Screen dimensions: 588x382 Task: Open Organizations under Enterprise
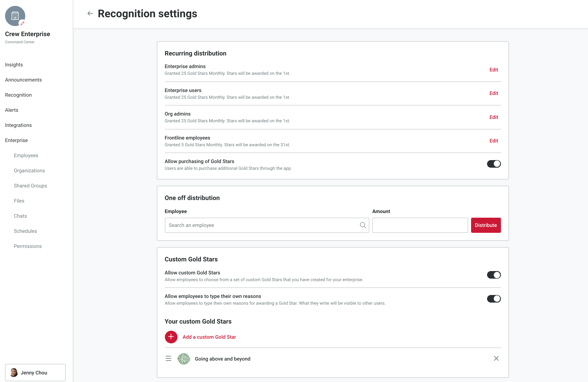pos(29,171)
